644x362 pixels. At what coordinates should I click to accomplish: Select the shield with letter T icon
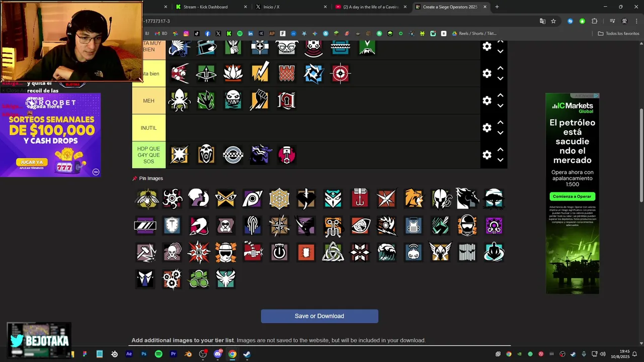(172, 225)
